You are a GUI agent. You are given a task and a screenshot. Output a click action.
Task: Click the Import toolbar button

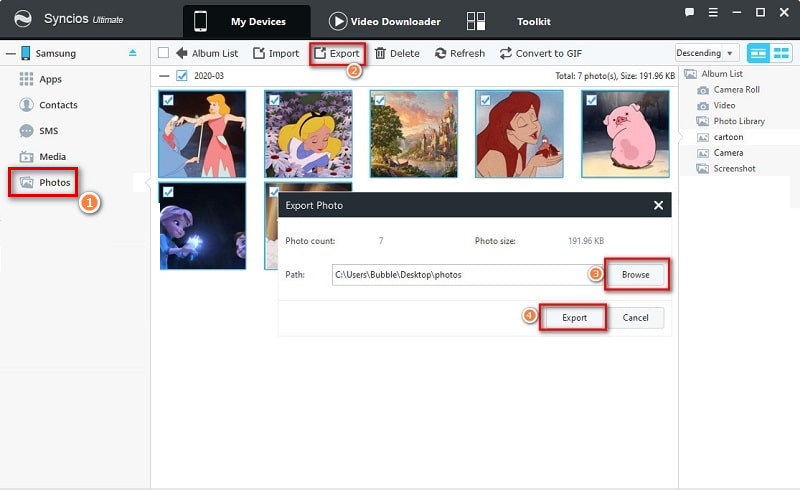coord(276,53)
